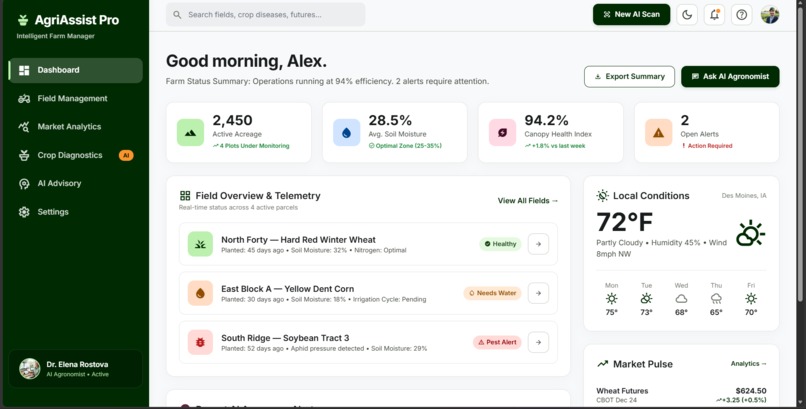The height and width of the screenshot is (409, 806).
Task: Click the Healthy status badge
Action: (x=500, y=244)
